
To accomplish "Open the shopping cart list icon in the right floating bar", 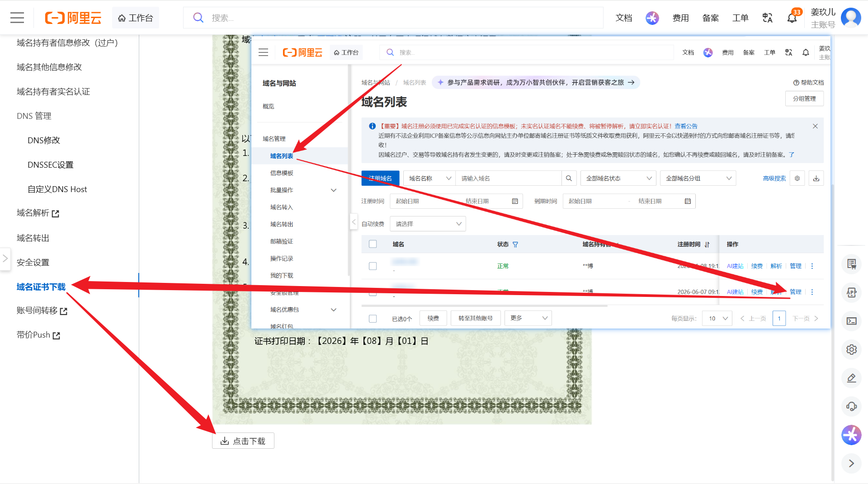I will 852,264.
